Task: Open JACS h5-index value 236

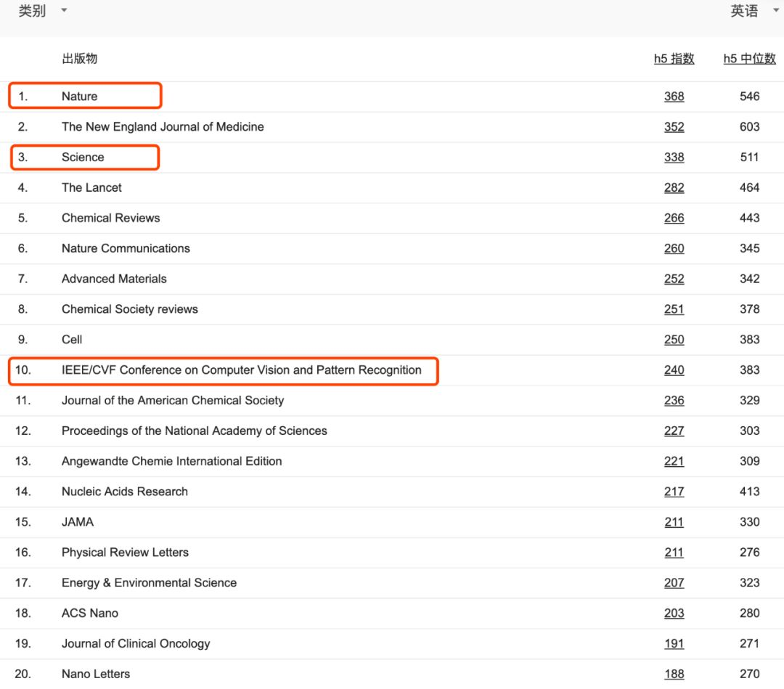Action: pos(674,401)
